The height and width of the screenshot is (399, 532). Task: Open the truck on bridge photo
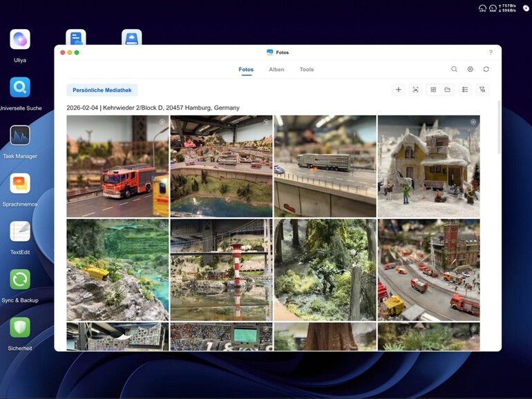(325, 166)
